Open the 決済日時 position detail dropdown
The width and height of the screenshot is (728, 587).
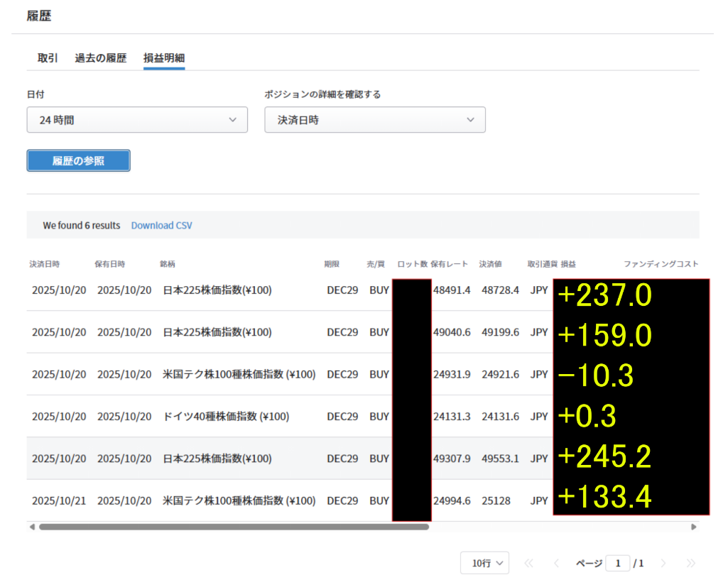(375, 120)
